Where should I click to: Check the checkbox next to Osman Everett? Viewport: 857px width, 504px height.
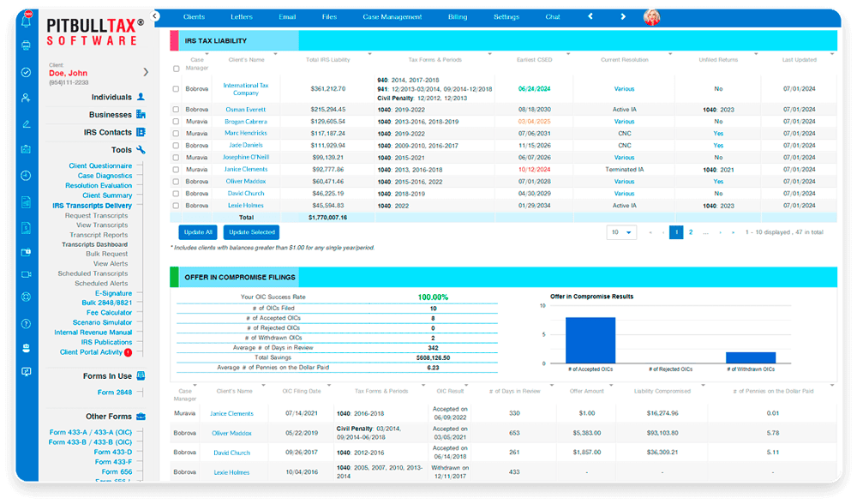point(176,109)
